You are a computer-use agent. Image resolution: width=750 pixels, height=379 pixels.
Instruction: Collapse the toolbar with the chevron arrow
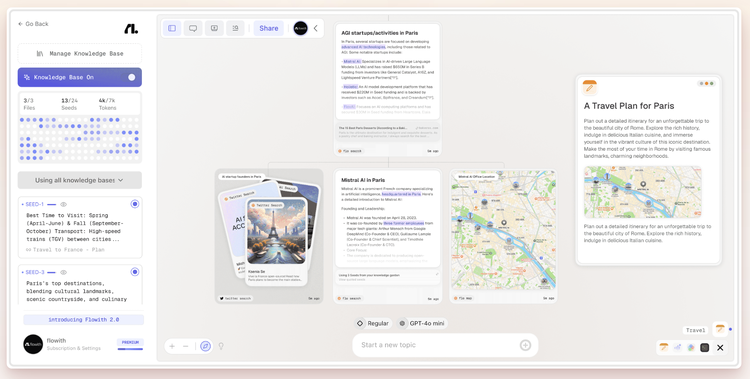coord(316,28)
